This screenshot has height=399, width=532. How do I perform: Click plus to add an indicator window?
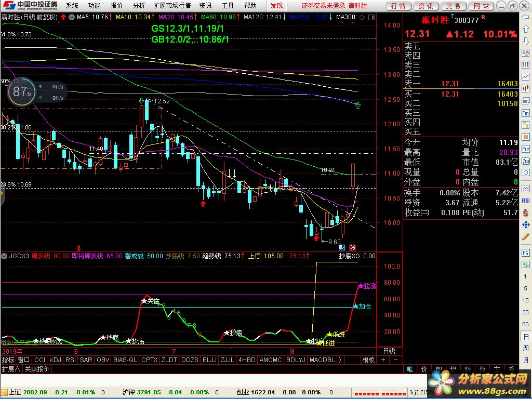coord(383,360)
